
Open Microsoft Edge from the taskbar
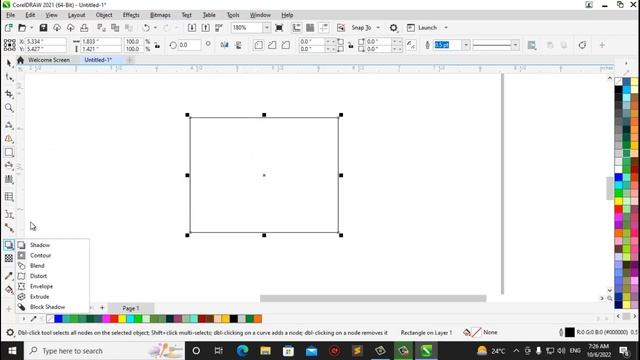tap(242, 351)
